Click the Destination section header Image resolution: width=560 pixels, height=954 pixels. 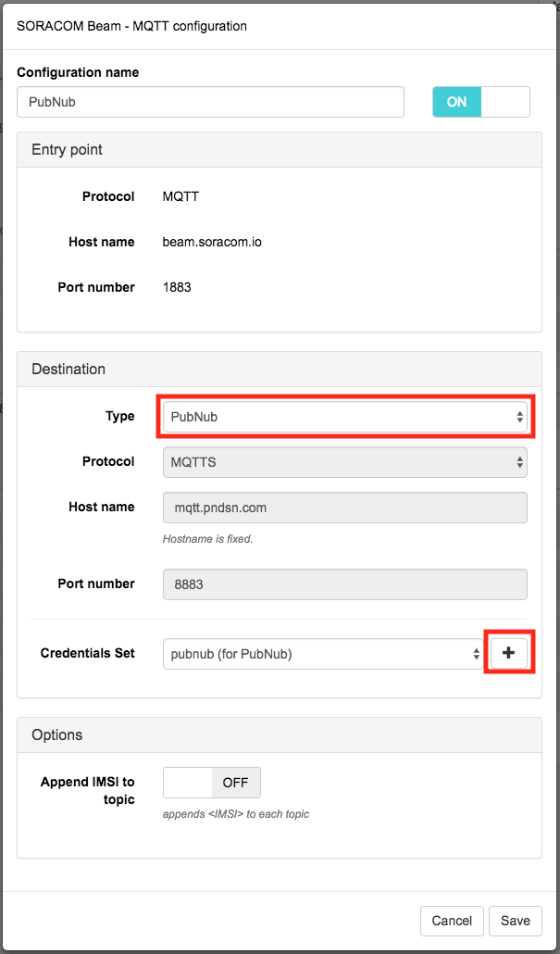point(68,369)
